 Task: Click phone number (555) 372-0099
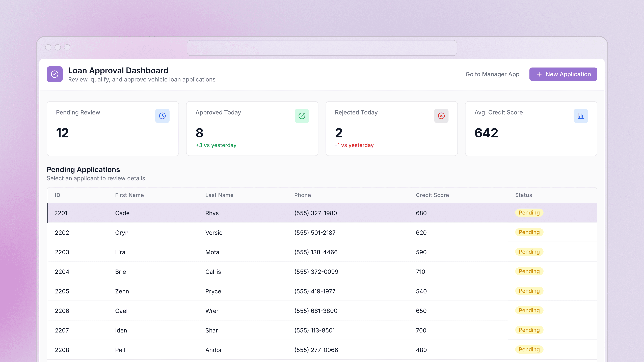coord(316,271)
